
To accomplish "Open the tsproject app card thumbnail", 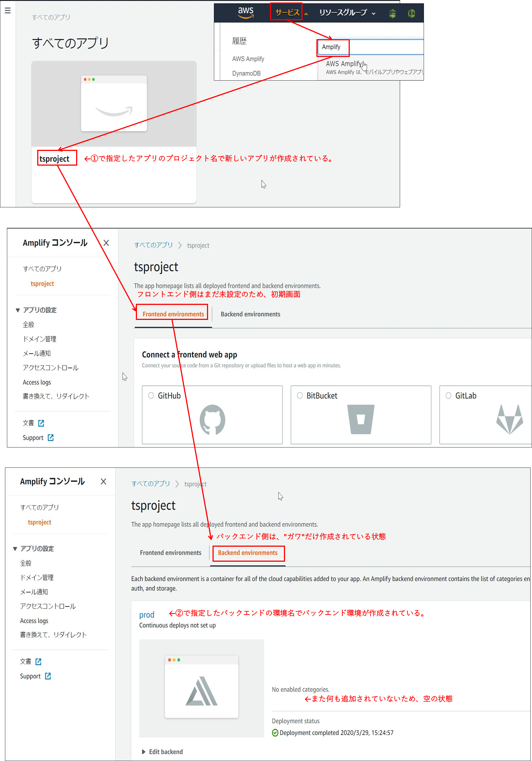I will tap(114, 103).
